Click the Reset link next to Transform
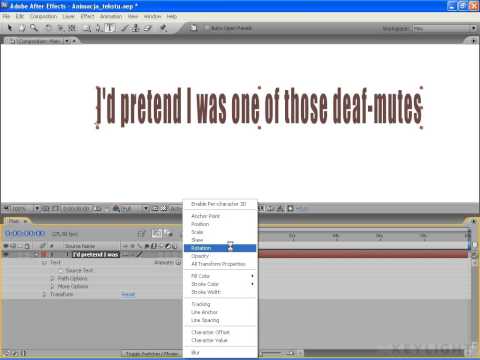Image resolution: width=480 pixels, height=360 pixels. [x=128, y=294]
